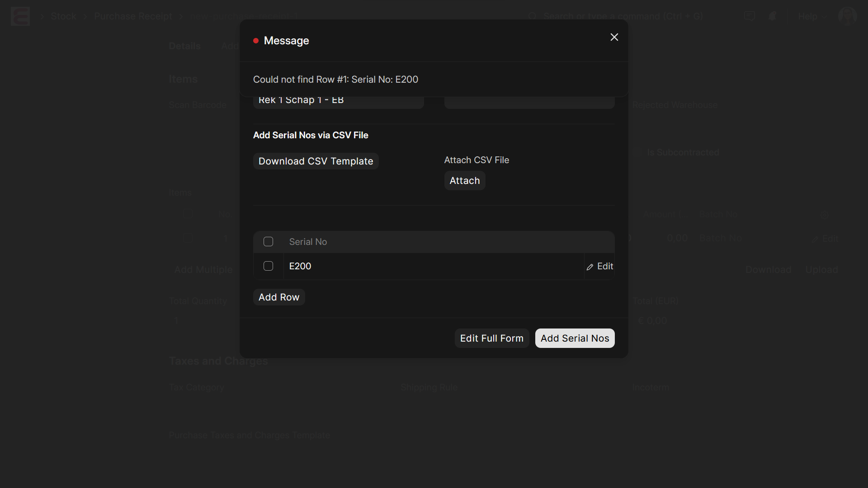Click the search magnifier icon
868x488 pixels.
tap(533, 16)
